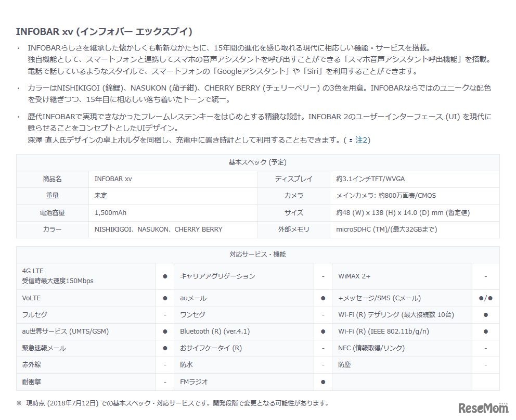Select the au世界サービス (UMTS/GSM) cell
This screenshot has width=516, height=420.
pyautogui.click(x=86, y=332)
